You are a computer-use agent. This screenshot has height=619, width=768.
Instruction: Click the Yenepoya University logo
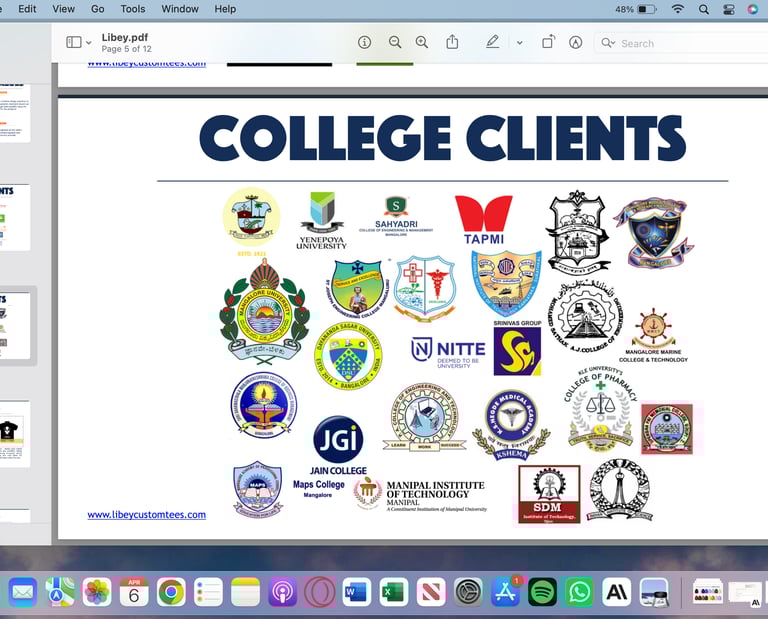click(x=322, y=221)
